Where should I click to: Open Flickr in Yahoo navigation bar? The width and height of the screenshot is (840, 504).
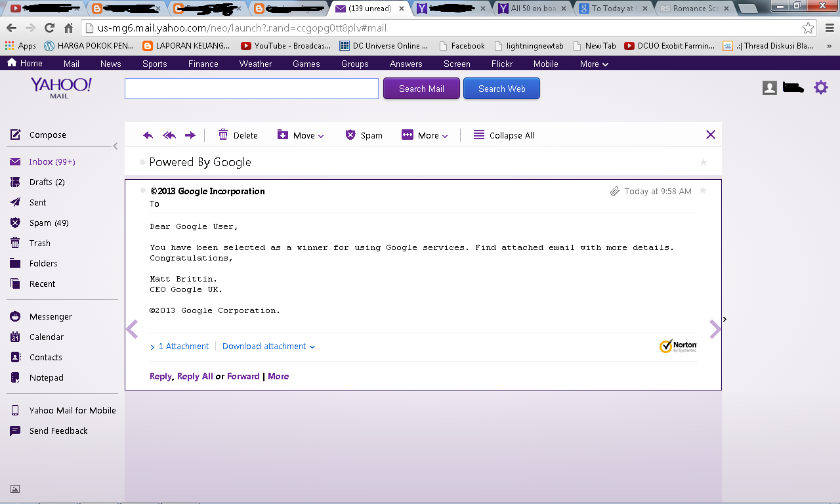point(501,64)
